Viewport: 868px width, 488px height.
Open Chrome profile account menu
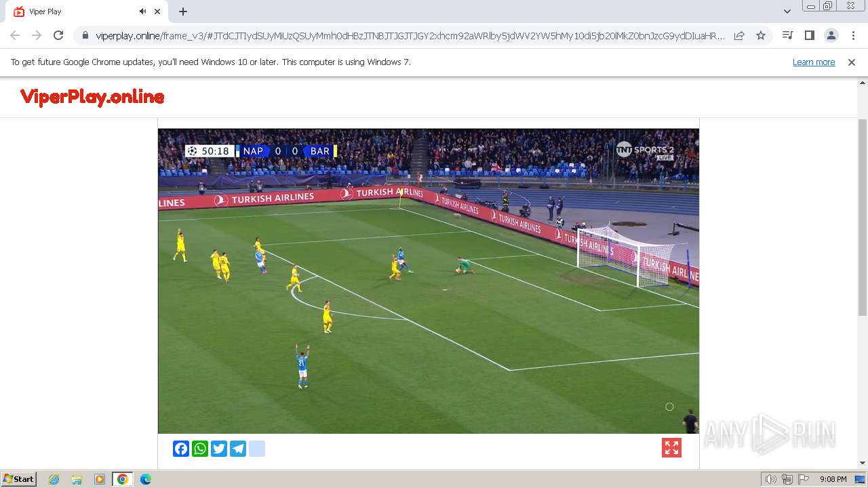(831, 35)
